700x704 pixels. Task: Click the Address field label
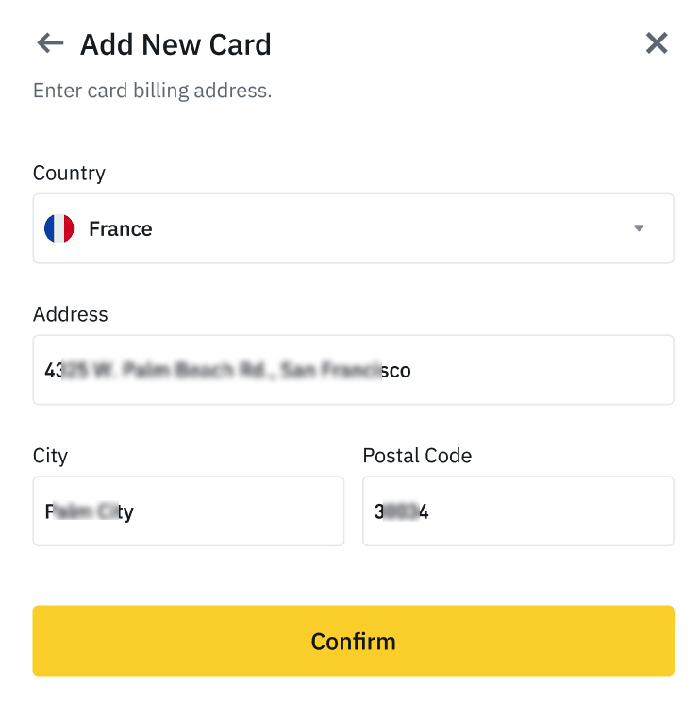[70, 314]
